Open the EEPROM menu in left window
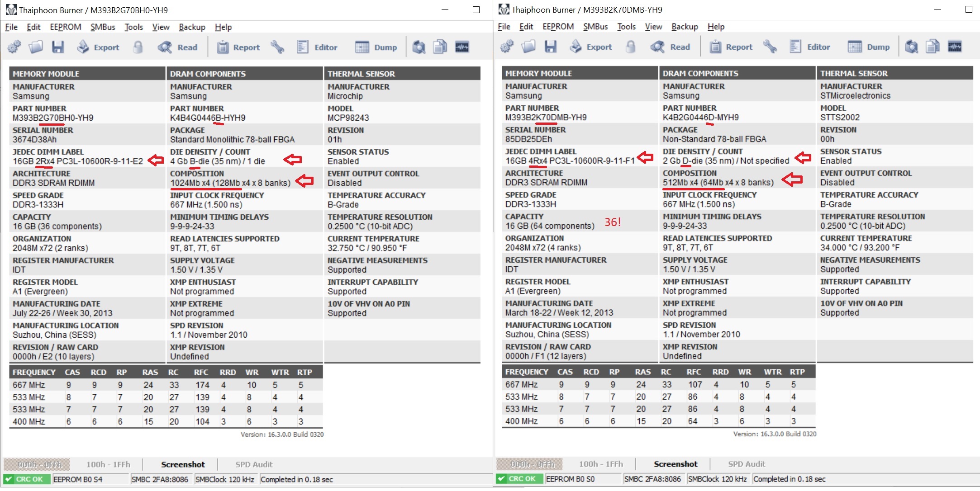This screenshot has height=491, width=980. coord(66,27)
